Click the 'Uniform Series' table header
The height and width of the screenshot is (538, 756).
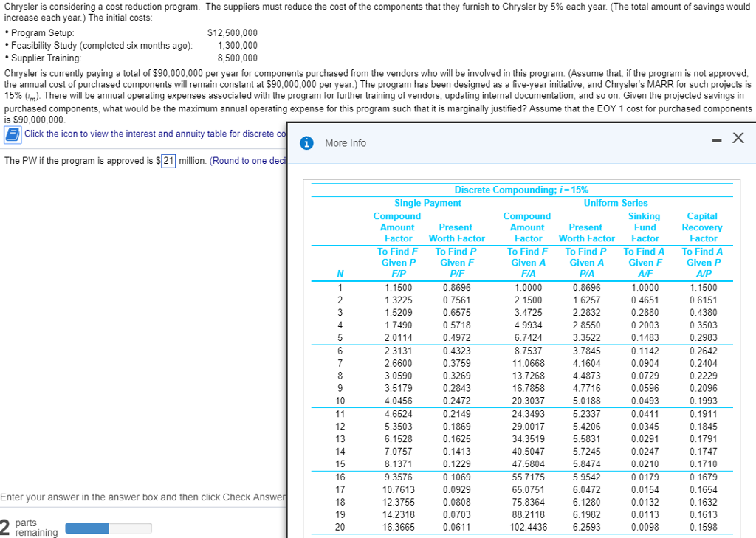click(x=616, y=203)
